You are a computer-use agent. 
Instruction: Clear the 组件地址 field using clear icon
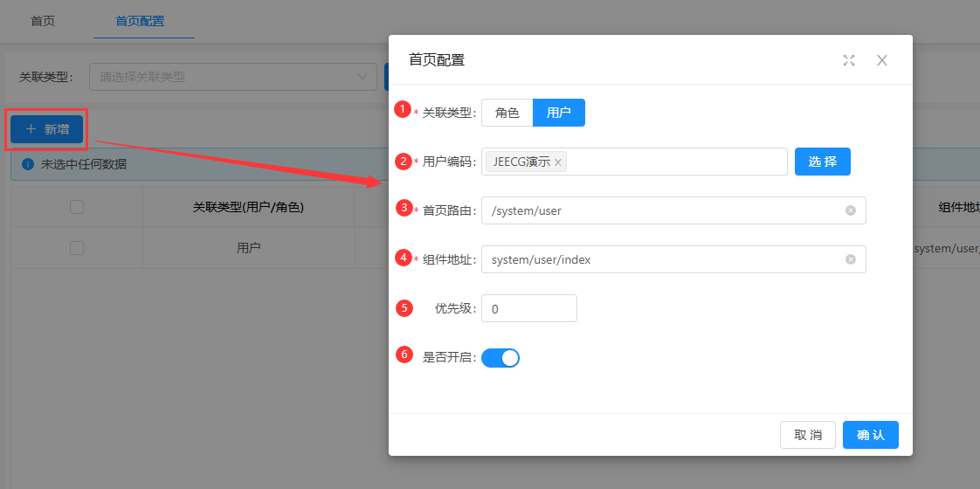(x=851, y=259)
